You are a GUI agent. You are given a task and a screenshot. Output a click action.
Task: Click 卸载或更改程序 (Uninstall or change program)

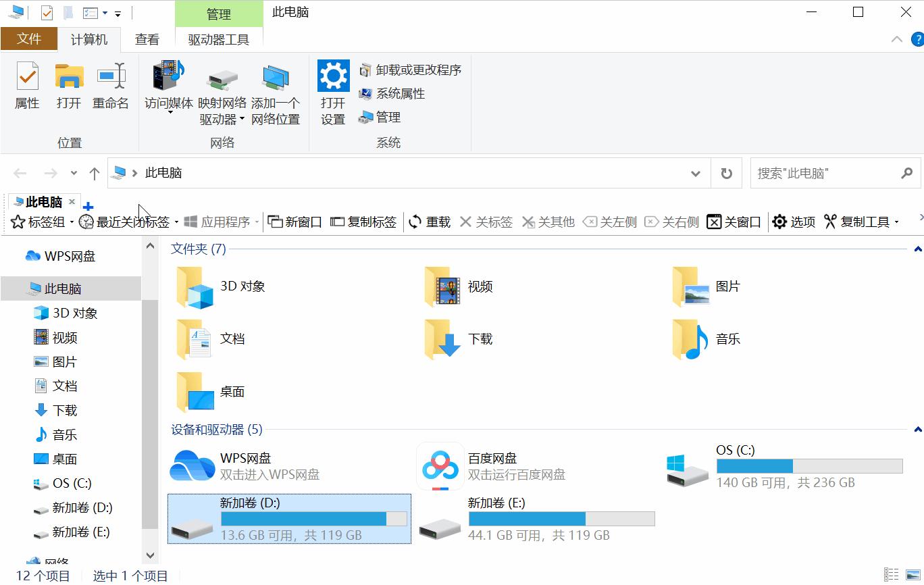(x=411, y=70)
